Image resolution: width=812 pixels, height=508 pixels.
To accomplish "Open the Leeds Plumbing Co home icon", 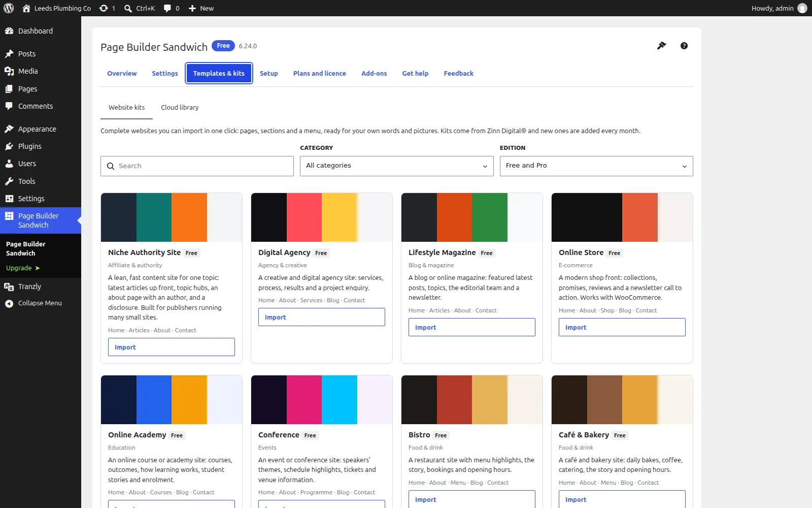I will (x=26, y=8).
